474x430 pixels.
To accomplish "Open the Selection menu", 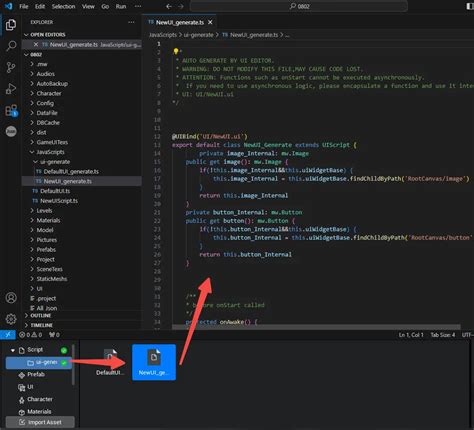I will pyautogui.click(x=63, y=6).
